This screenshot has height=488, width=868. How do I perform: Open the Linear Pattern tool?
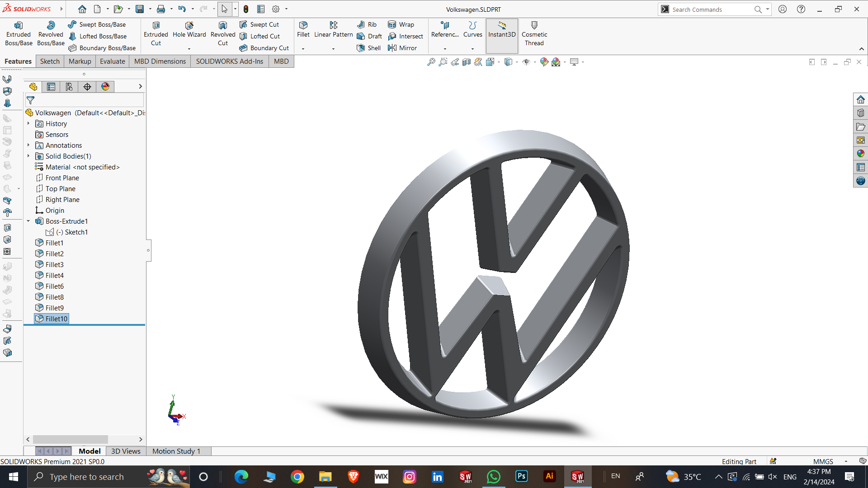[x=333, y=29]
